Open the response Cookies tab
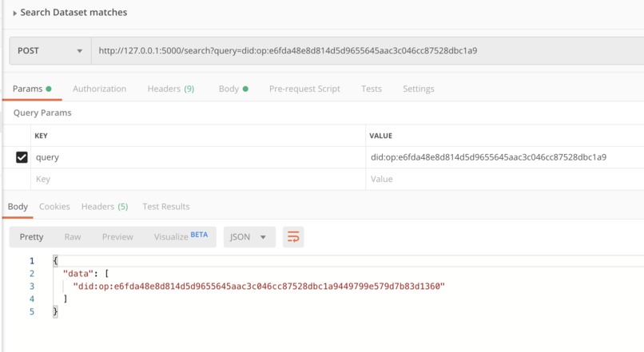This screenshot has width=644, height=352. (54, 207)
